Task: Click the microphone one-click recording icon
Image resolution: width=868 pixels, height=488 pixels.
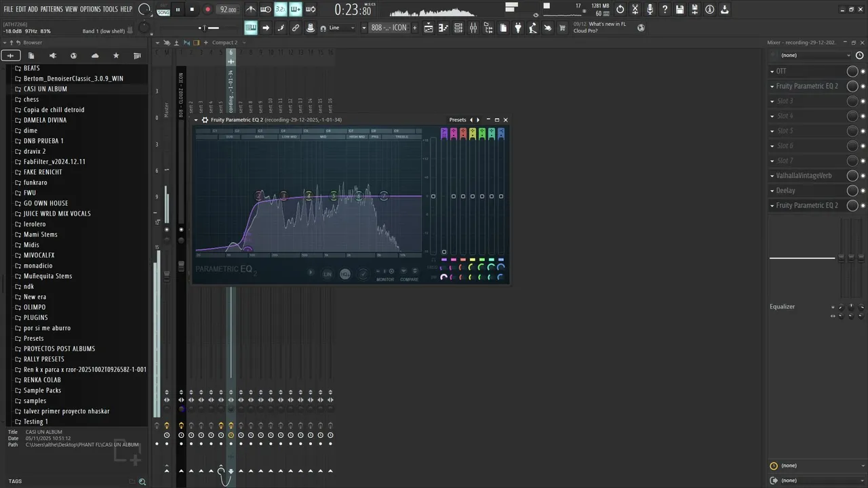Action: point(650,9)
